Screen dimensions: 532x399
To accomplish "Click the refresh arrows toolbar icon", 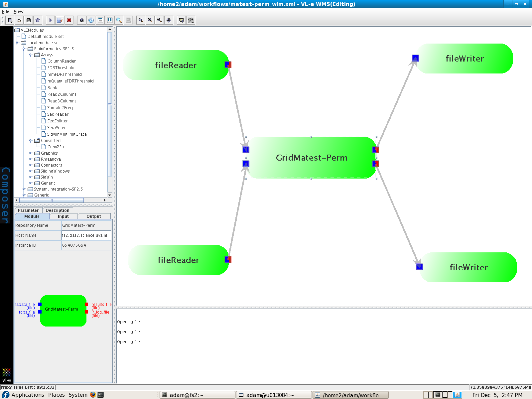I will [x=169, y=20].
